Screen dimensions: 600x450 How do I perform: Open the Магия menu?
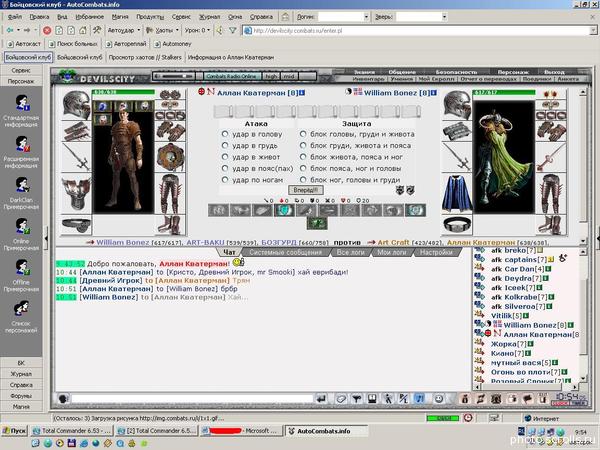coord(120,17)
